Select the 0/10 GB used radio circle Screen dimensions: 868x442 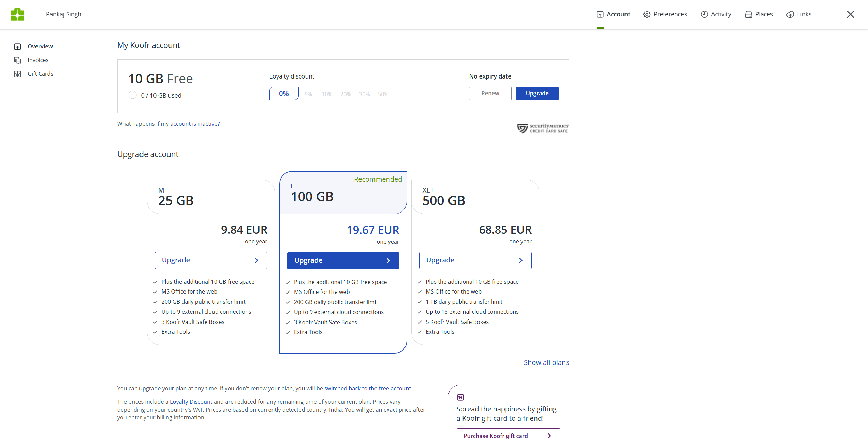point(132,95)
